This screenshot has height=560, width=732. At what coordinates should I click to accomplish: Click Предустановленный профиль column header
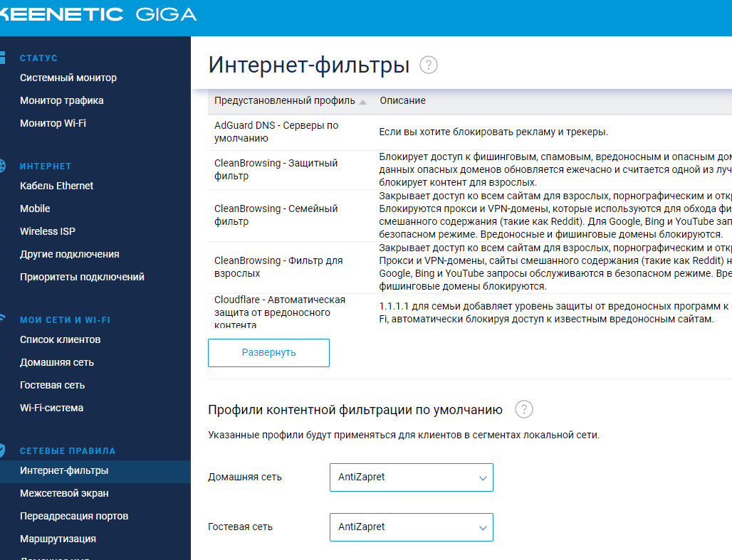coord(285,101)
